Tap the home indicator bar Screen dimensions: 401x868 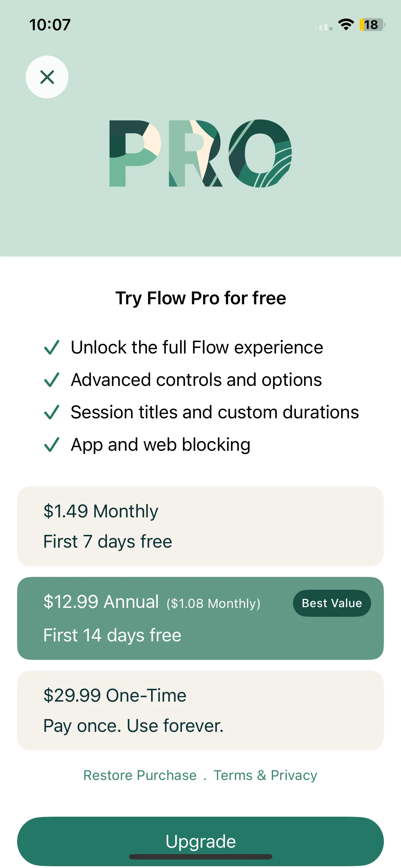coord(200,857)
